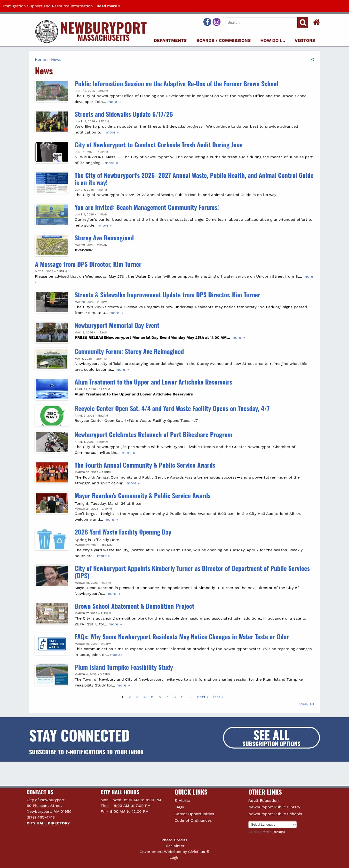Open E-Alerts quick link
The width and height of the screenshot is (349, 868).
(182, 801)
